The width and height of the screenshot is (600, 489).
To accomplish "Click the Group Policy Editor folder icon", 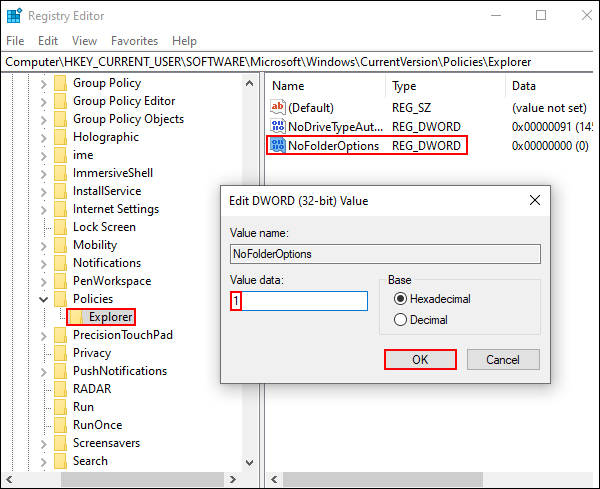I will (60, 101).
